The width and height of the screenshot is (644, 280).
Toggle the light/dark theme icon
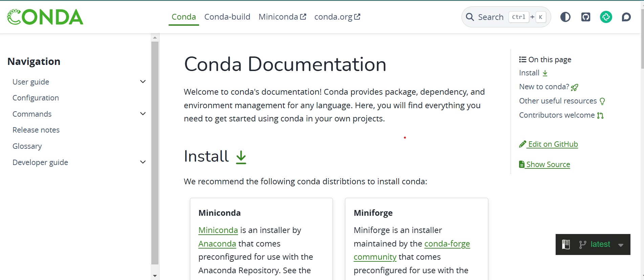565,17
